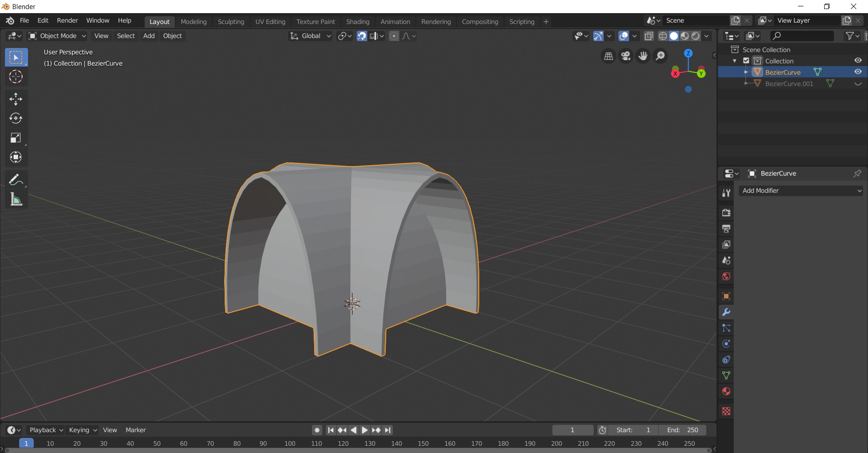
Task: Select the Select Box tool
Action: point(16,57)
